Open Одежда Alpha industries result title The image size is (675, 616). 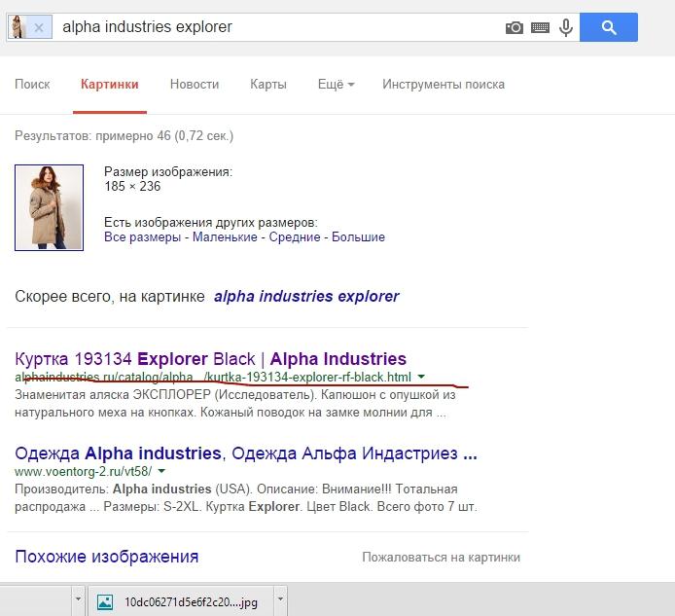coord(246,453)
